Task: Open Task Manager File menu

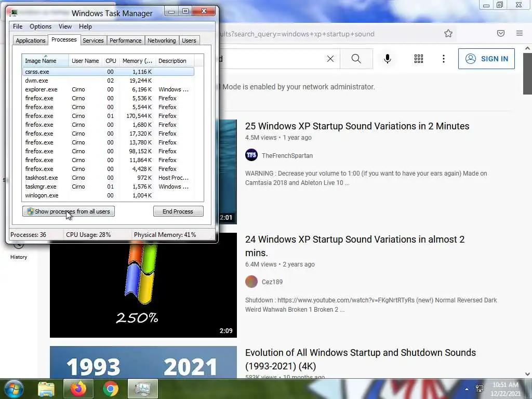Action: point(18,26)
